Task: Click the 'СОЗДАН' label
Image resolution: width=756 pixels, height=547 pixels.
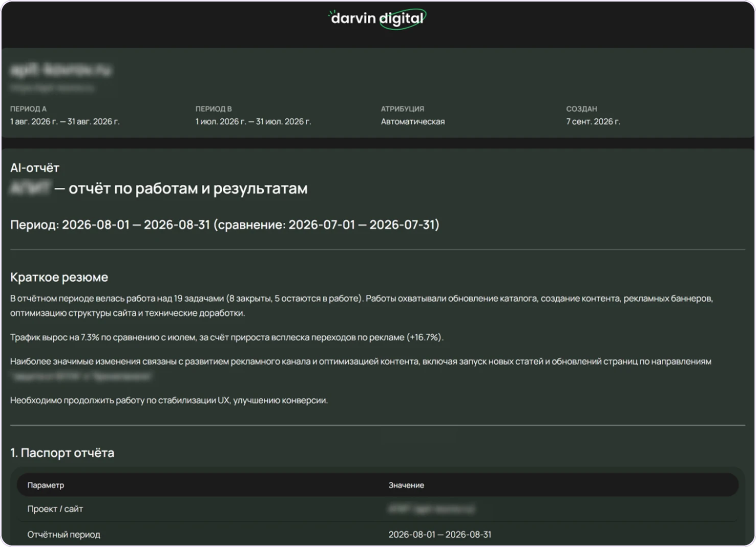Action: coord(582,109)
